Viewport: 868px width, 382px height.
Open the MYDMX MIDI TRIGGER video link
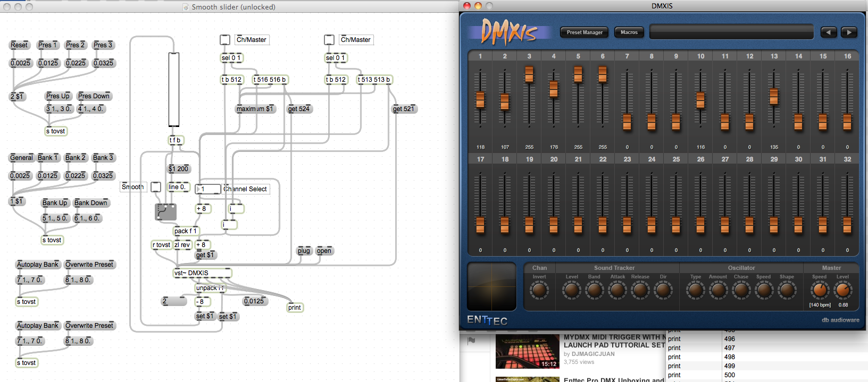[x=614, y=341]
